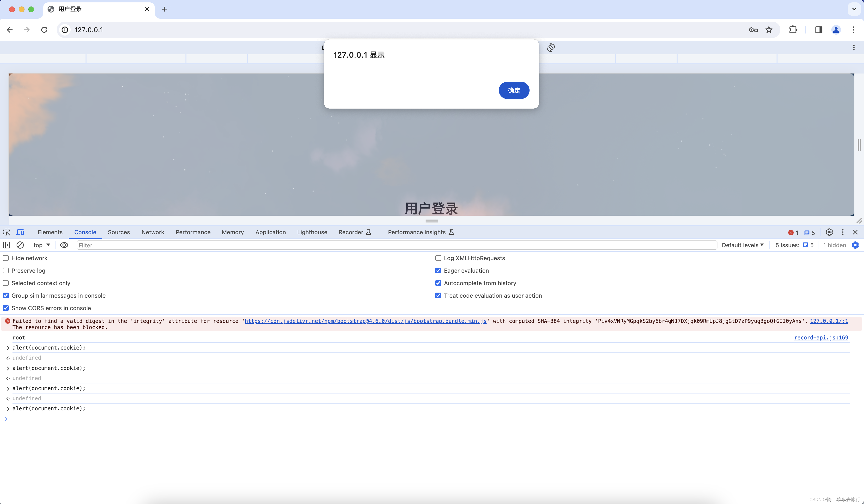This screenshot has width=864, height=504.
Task: Click the clear console icon
Action: pyautogui.click(x=20, y=245)
